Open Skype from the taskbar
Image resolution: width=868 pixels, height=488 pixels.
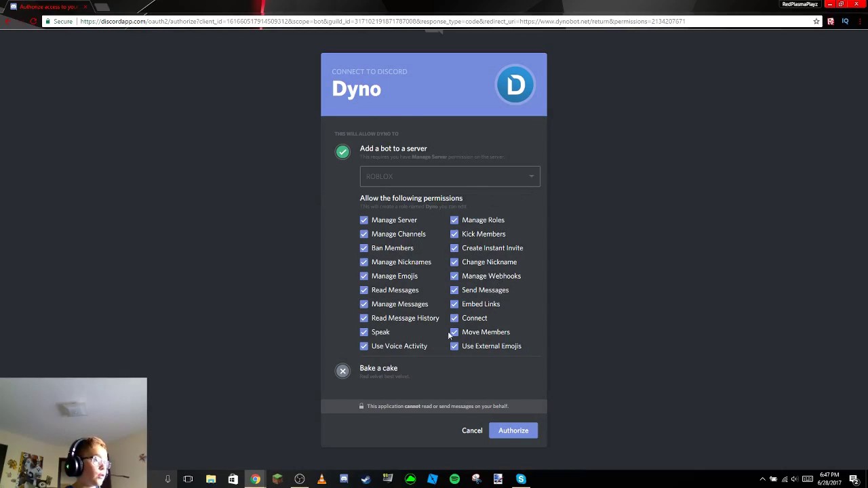521,479
